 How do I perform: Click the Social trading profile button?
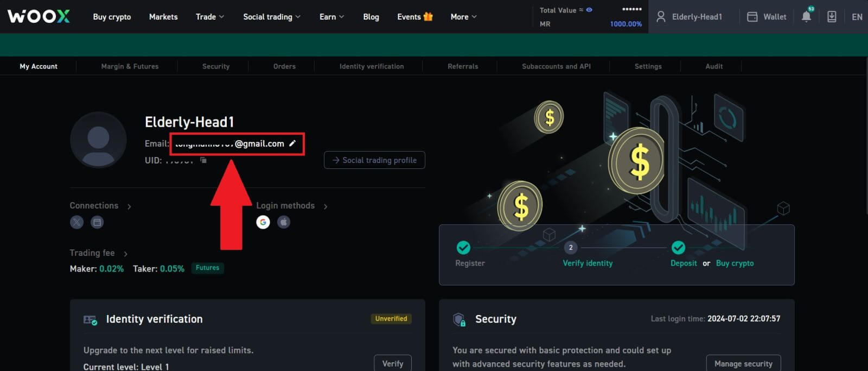pyautogui.click(x=374, y=160)
